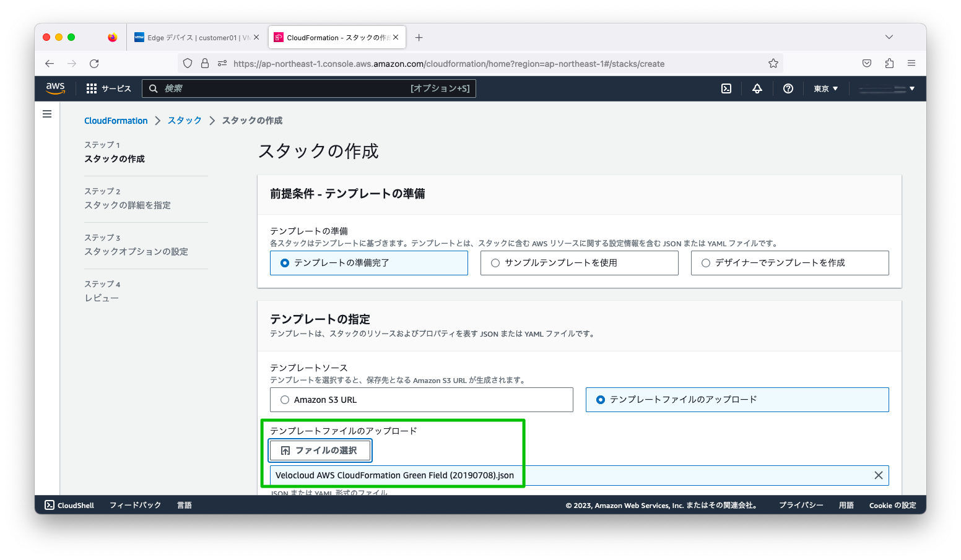Click step 2 specify stack details
Screen dimensions: 961x560
coord(128,205)
